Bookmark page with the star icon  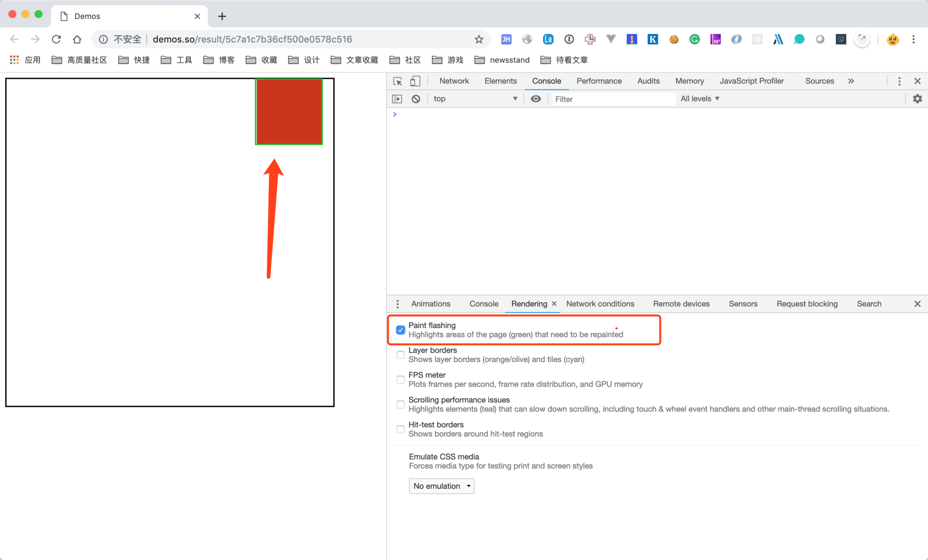[x=479, y=39]
